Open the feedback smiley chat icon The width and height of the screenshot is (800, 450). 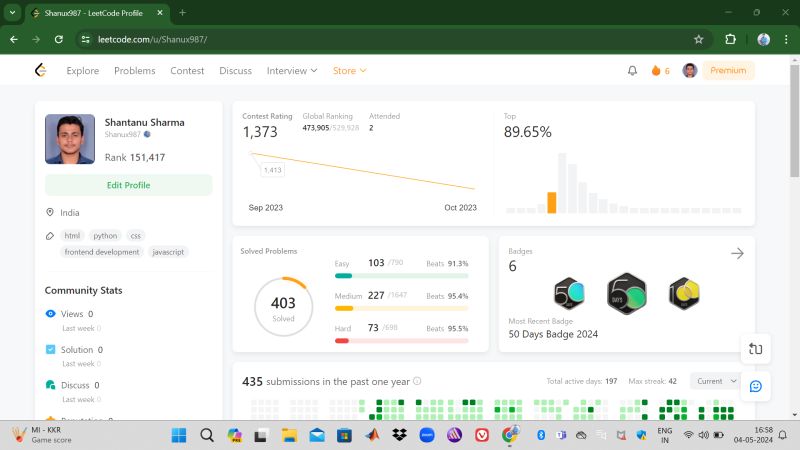(756, 386)
